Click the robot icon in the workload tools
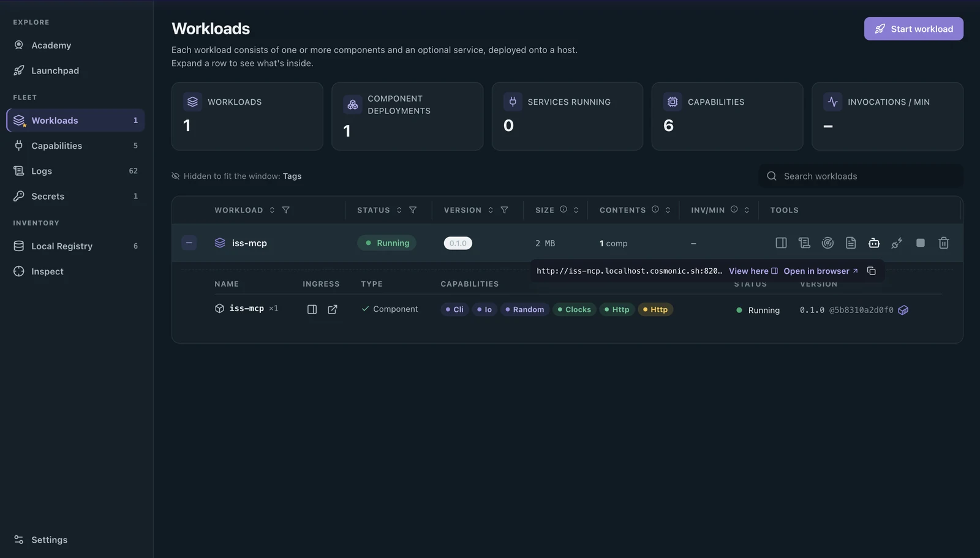The height and width of the screenshot is (558, 980). click(x=874, y=243)
